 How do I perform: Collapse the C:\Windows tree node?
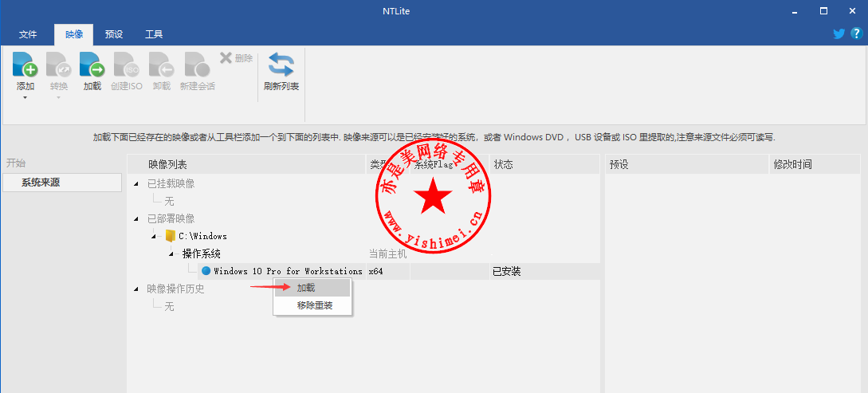click(x=154, y=236)
